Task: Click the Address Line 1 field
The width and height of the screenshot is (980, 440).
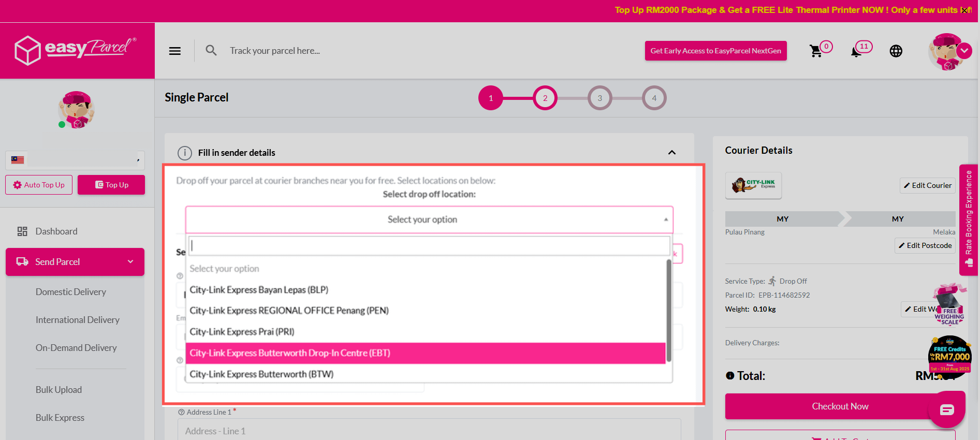Action: point(429,431)
